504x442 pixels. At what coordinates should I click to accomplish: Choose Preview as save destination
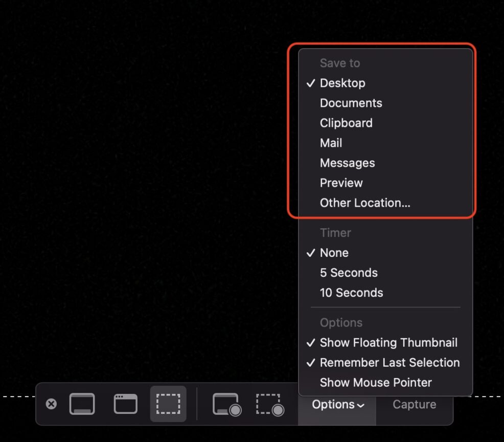[x=341, y=183]
